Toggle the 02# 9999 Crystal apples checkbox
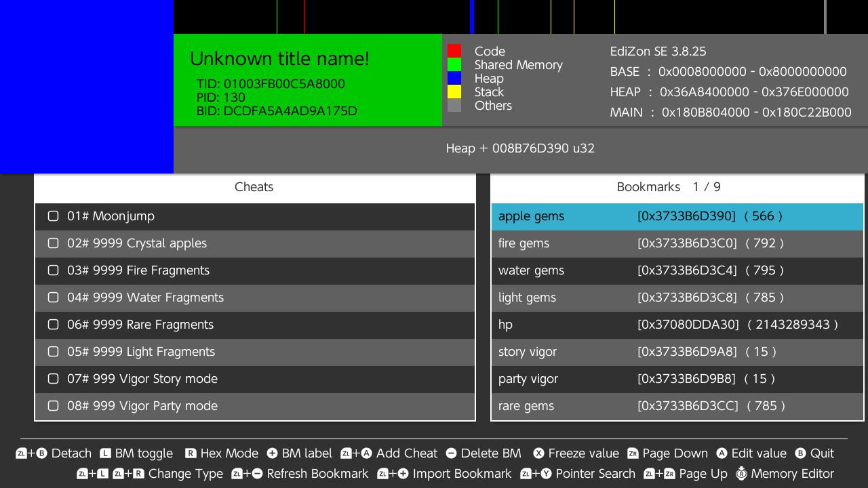Image resolution: width=868 pixels, height=488 pixels. point(54,243)
